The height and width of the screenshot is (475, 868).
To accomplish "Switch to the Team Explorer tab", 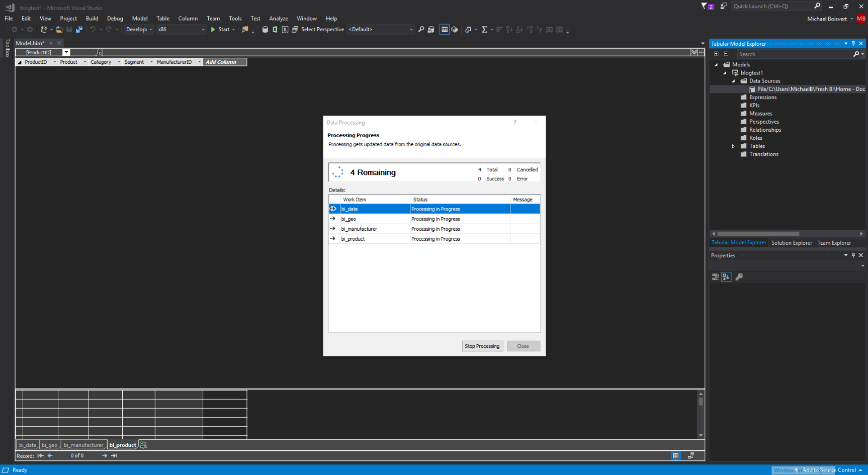I will (834, 243).
